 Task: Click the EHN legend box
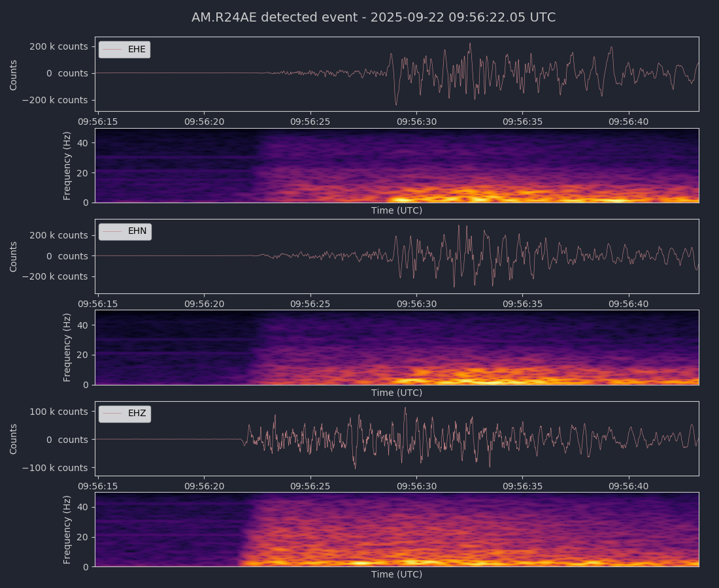coord(125,231)
